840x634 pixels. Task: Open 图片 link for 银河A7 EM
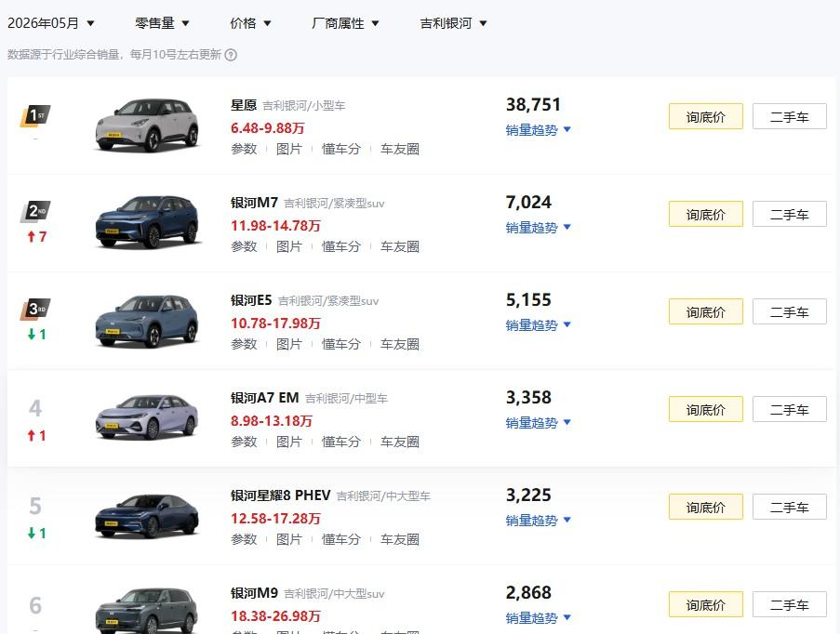[x=288, y=442]
